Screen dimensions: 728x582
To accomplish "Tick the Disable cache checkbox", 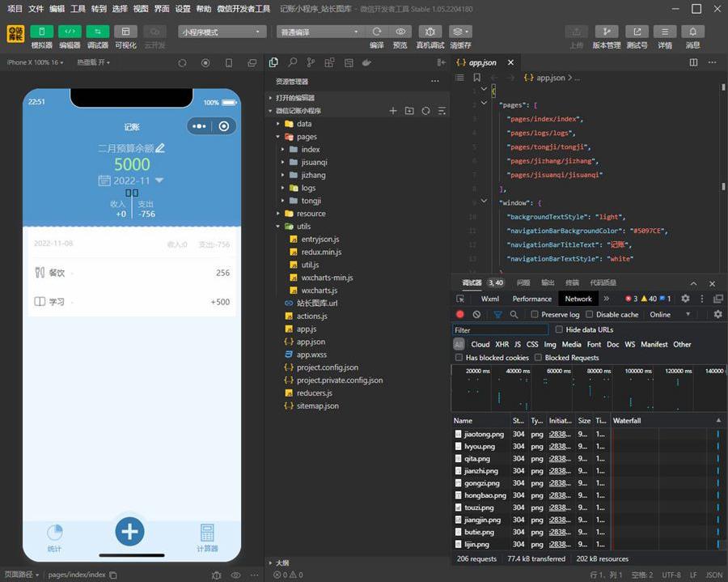I will tap(589, 314).
